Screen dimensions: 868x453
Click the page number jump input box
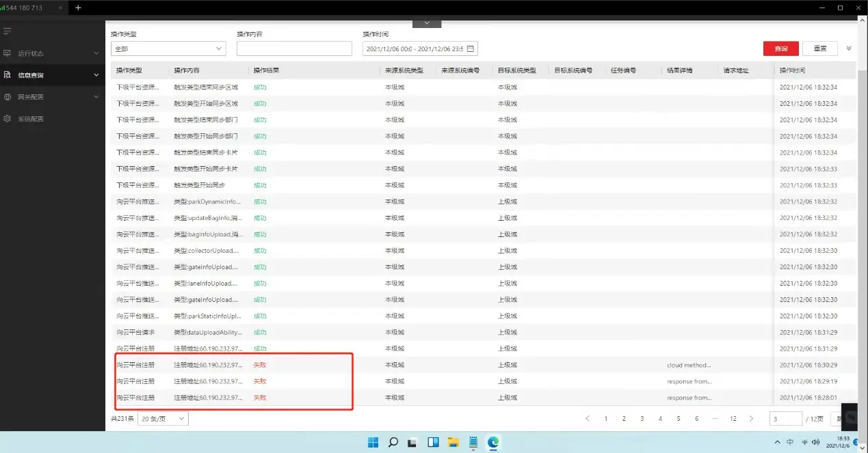pos(785,419)
